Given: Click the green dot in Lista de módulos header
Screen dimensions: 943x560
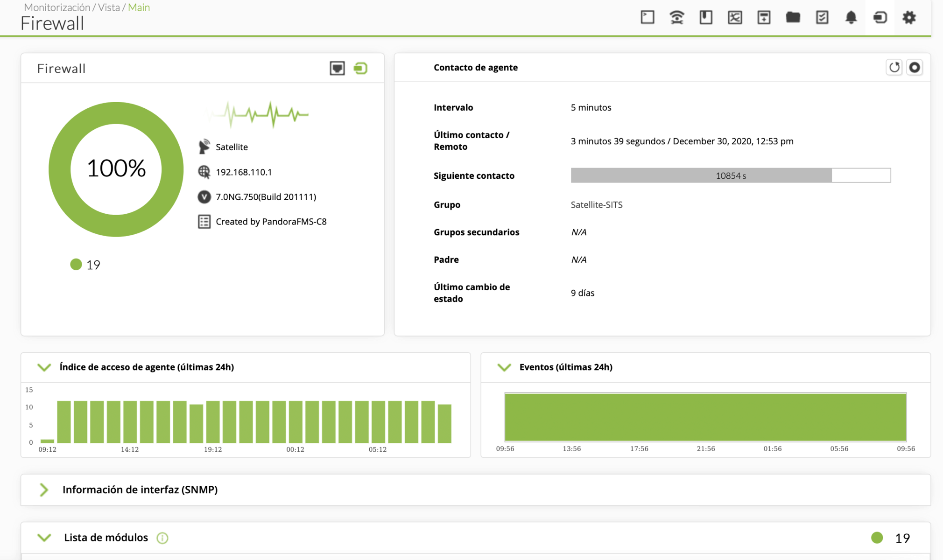Looking at the screenshot, I should 877,538.
